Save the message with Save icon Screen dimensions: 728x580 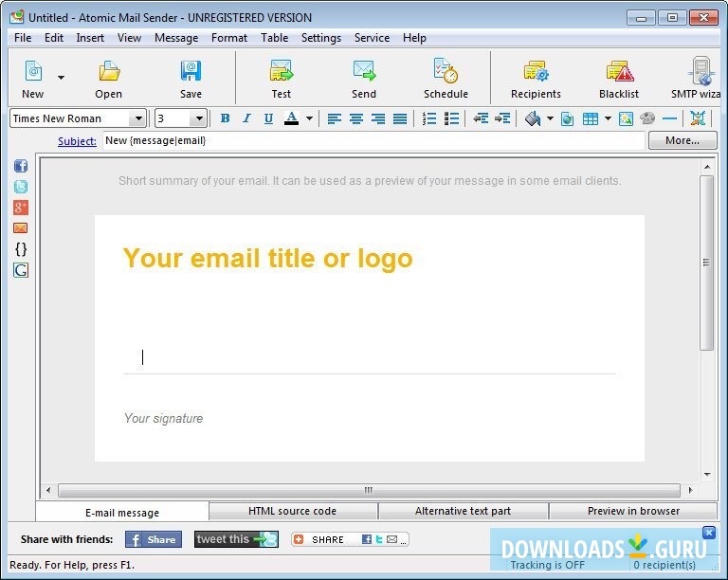coord(191,78)
